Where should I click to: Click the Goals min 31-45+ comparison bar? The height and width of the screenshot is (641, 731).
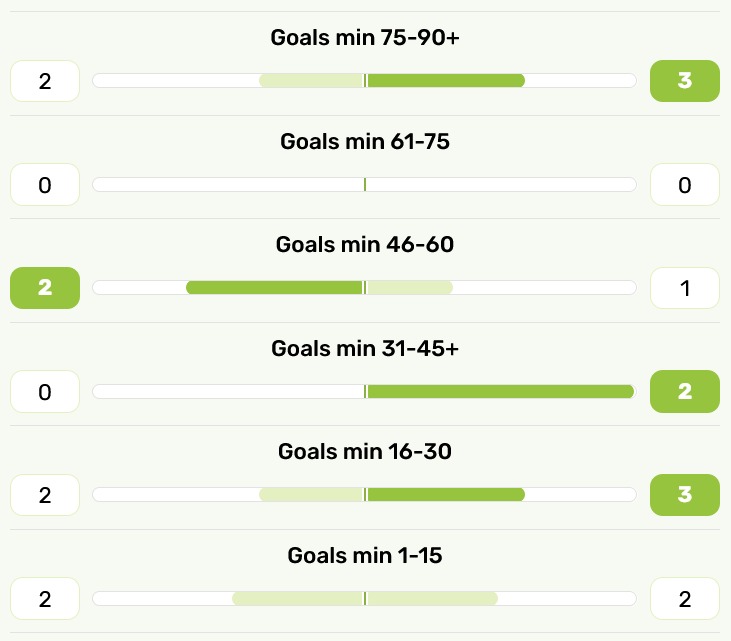tap(365, 392)
